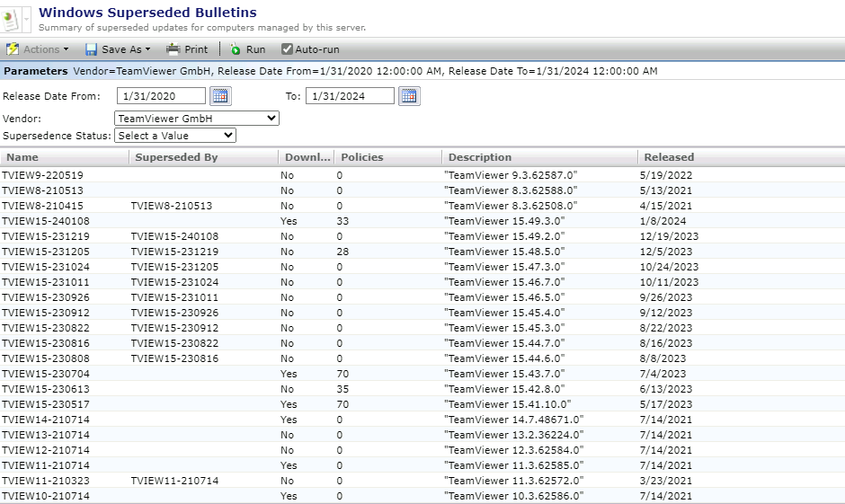This screenshot has height=504, width=845.
Task: Select the TVIEW15-230926 name cell
Action: tap(46, 297)
